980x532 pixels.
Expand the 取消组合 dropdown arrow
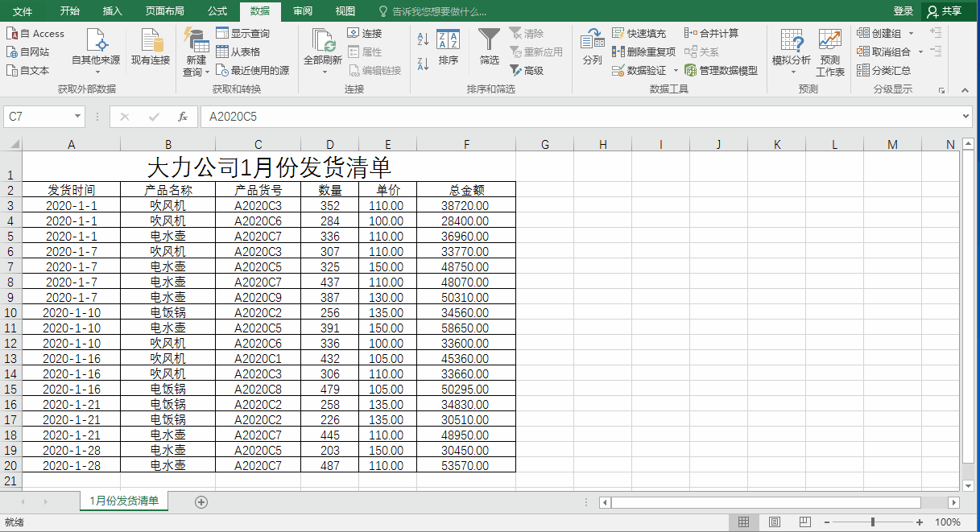(x=920, y=52)
